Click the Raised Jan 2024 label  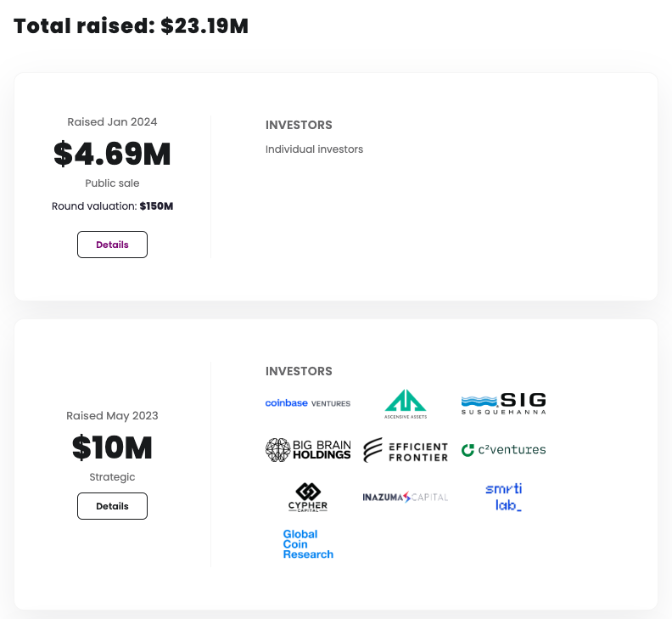tap(112, 122)
